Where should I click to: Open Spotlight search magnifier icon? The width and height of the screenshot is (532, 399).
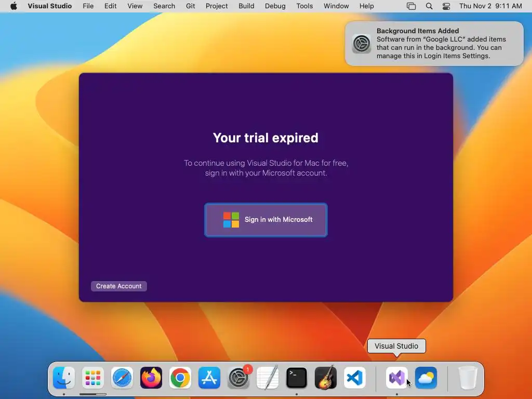click(x=429, y=6)
